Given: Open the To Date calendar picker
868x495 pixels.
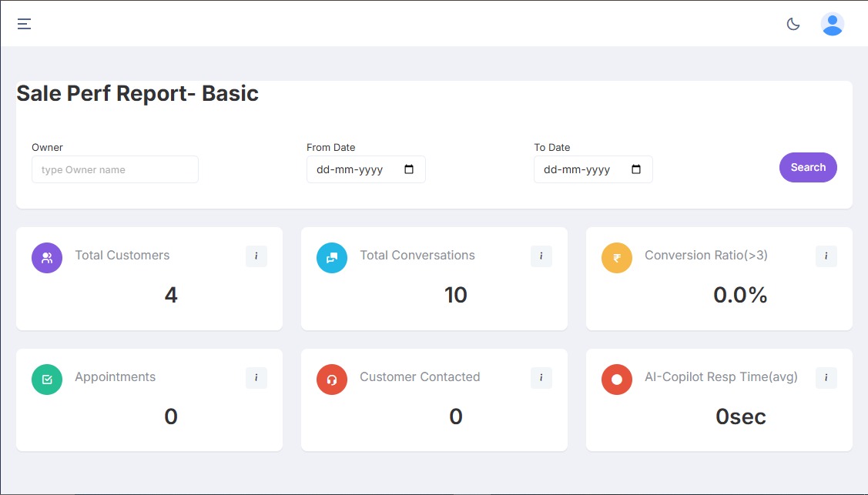Looking at the screenshot, I should click(x=636, y=169).
